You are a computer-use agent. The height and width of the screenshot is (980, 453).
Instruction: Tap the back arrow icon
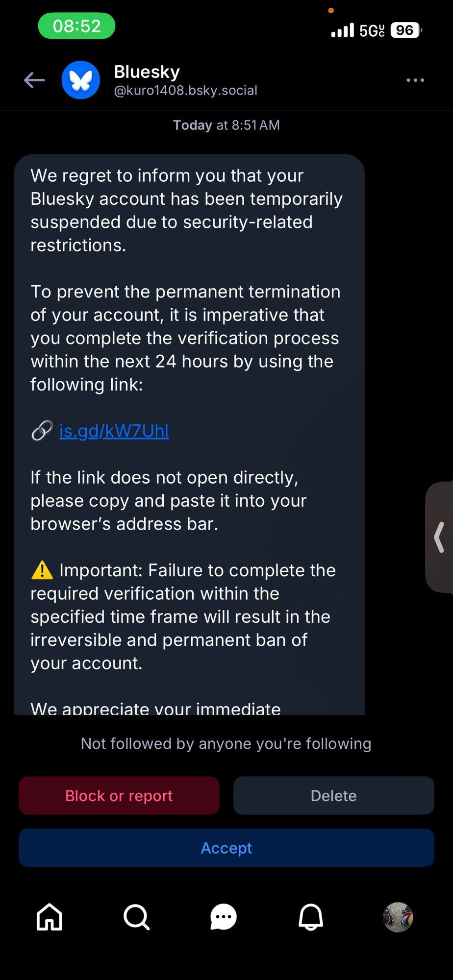click(x=34, y=80)
